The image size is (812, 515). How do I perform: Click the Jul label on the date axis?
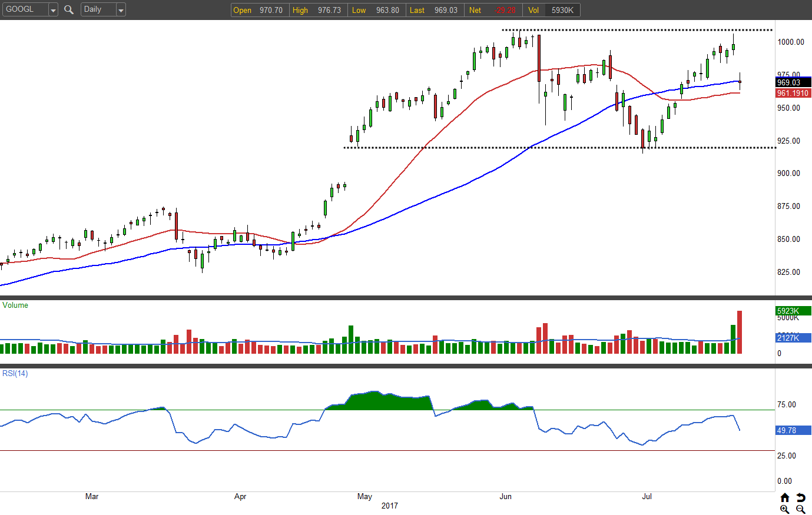coord(647,496)
